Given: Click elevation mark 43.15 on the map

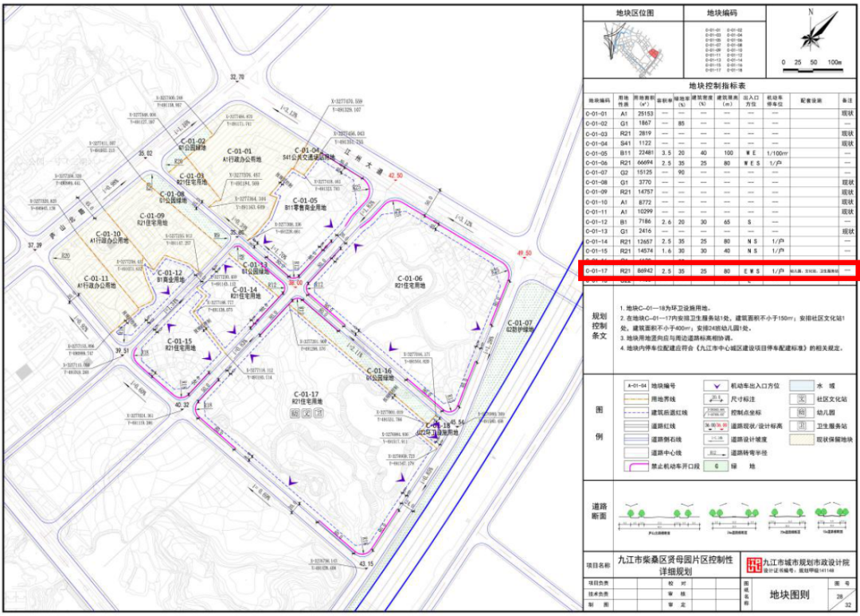Looking at the screenshot, I should 365,564.
